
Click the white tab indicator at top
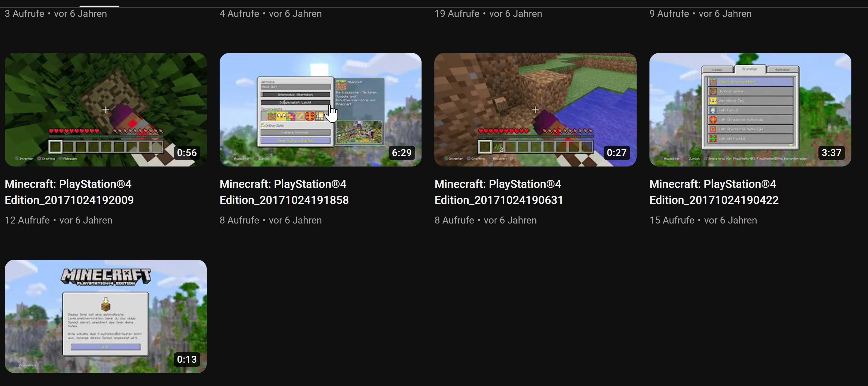click(99, 6)
